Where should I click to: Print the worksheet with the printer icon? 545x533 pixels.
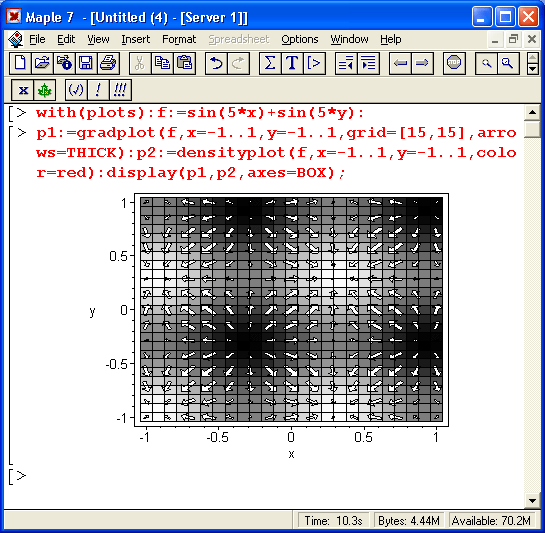point(108,63)
